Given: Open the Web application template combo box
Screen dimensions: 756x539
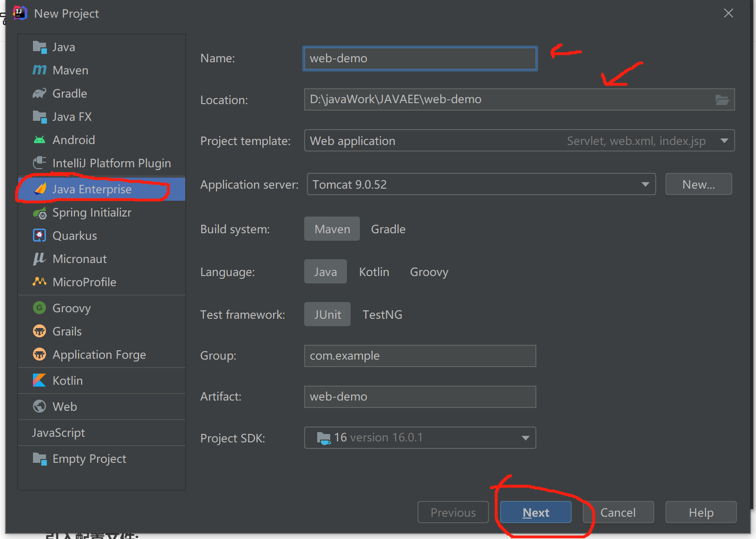Looking at the screenshot, I should (519, 140).
